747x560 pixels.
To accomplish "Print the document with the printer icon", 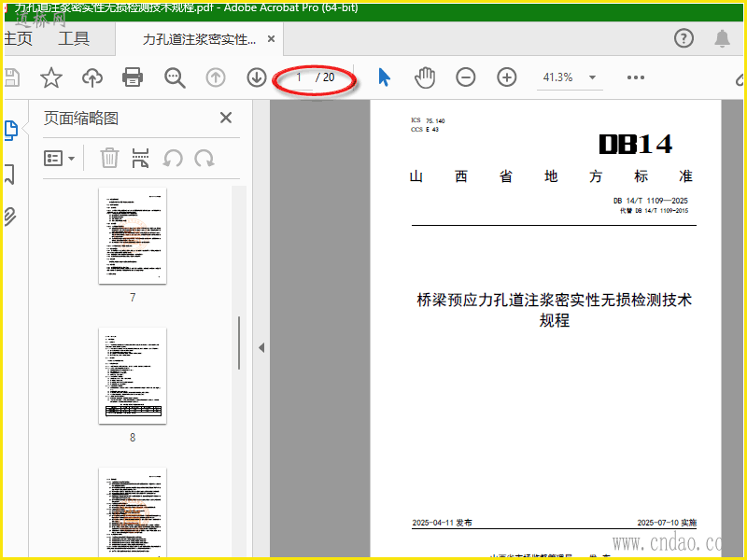I will pos(133,77).
